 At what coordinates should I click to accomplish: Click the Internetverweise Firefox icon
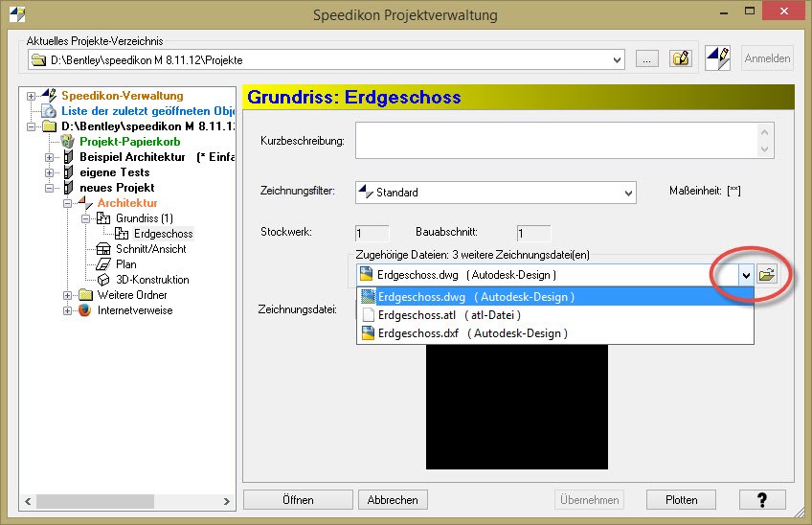[85, 310]
